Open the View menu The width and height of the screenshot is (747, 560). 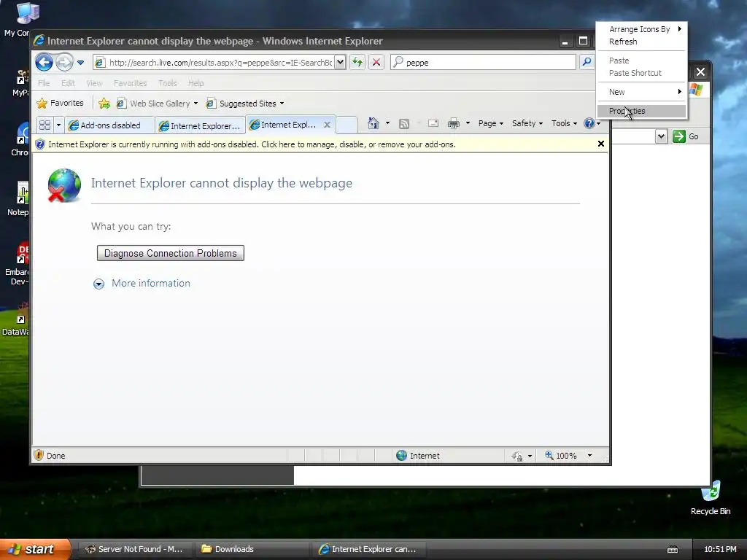pos(94,83)
